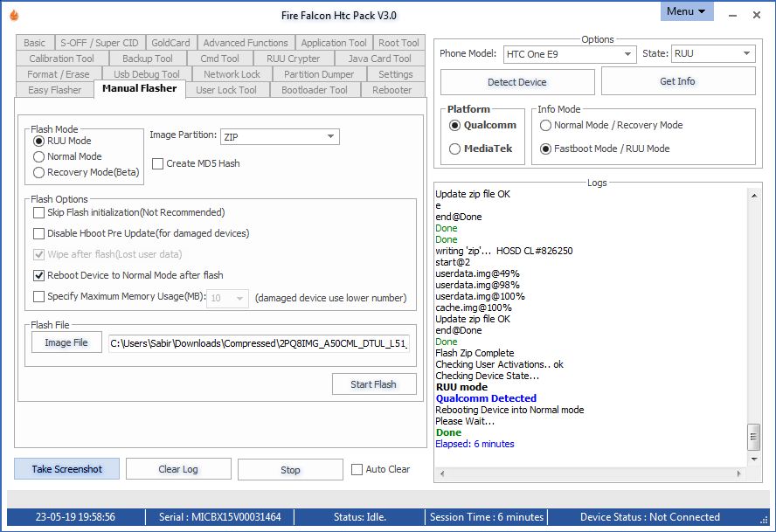The height and width of the screenshot is (532, 776).
Task: Click the Image File browse button
Action: (x=66, y=342)
